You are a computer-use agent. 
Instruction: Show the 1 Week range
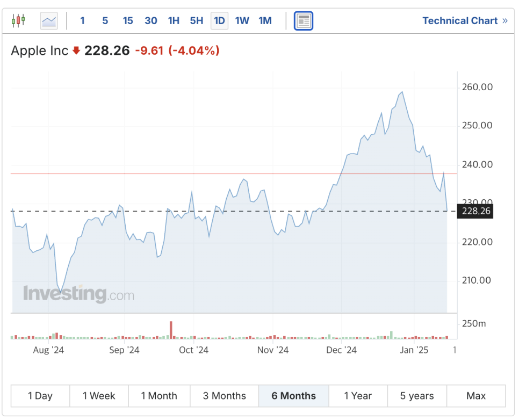click(99, 396)
